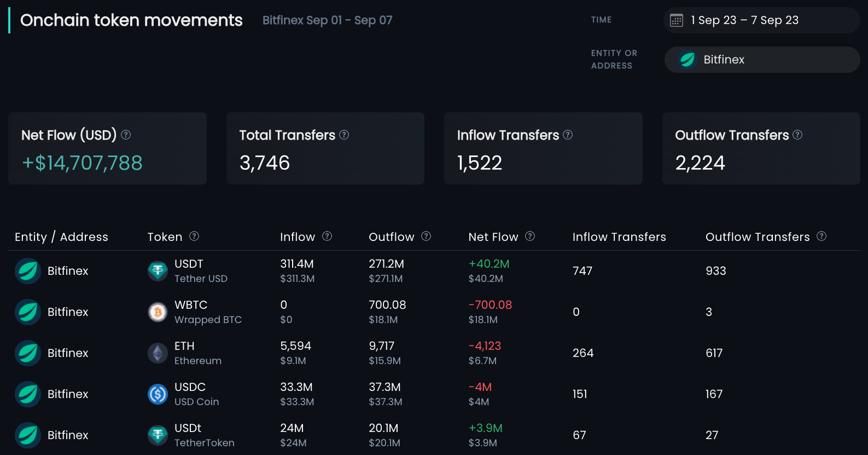Select the ETH token name
The height and width of the screenshot is (455, 868).
coord(184,346)
